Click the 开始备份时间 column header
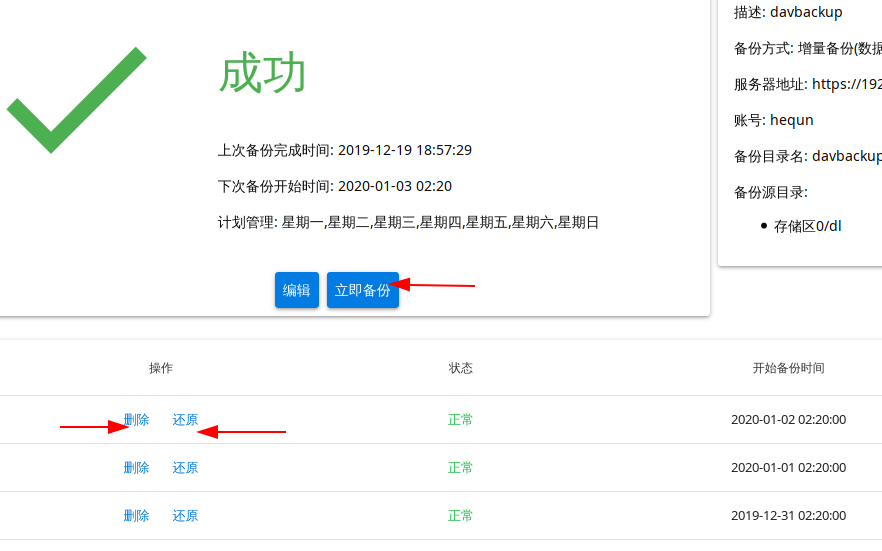 [788, 368]
